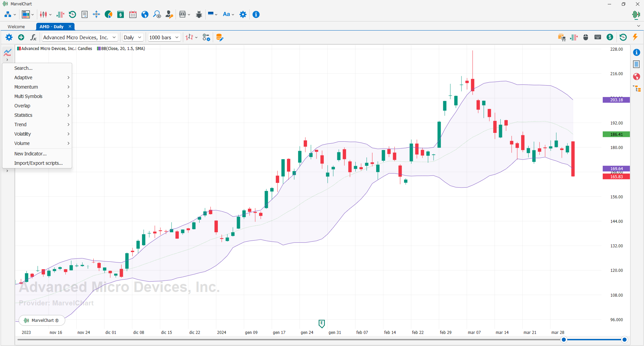Open the document list icon in top toolbar
Screen dimensions: 644x346
[85, 14]
